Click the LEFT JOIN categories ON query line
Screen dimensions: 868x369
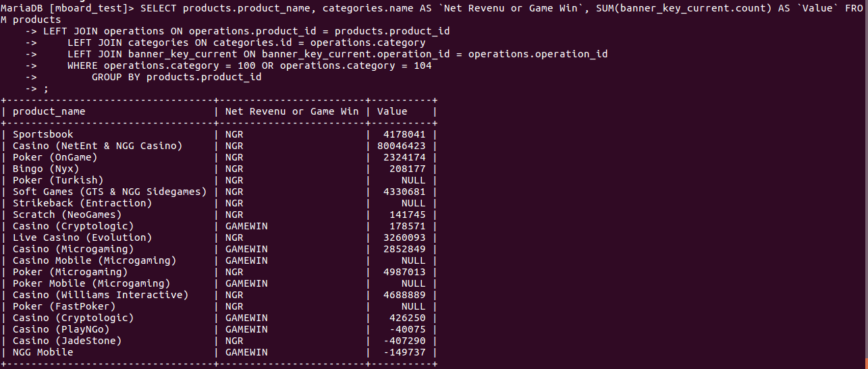coord(246,43)
